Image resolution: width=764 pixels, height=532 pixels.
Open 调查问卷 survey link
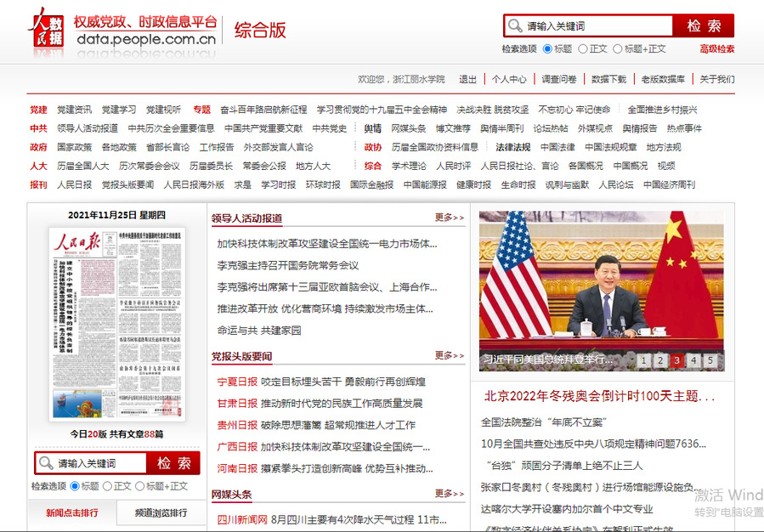click(x=559, y=79)
